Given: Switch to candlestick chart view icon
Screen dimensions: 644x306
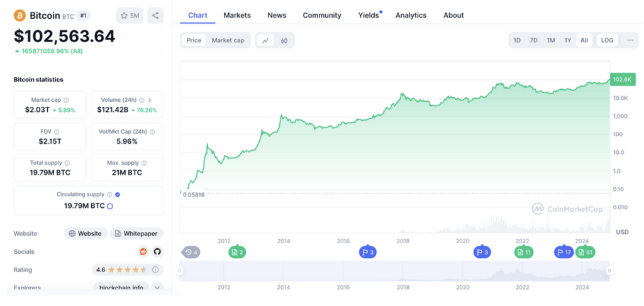Looking at the screenshot, I should [x=284, y=40].
